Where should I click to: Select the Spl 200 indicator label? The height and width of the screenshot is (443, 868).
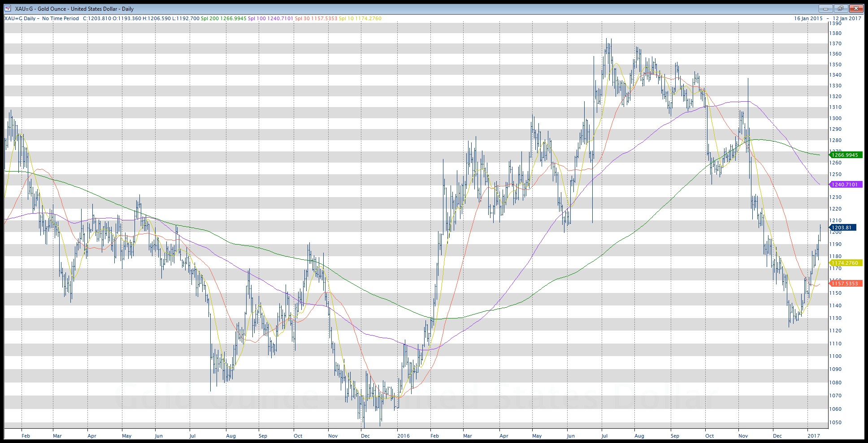pyautogui.click(x=223, y=18)
